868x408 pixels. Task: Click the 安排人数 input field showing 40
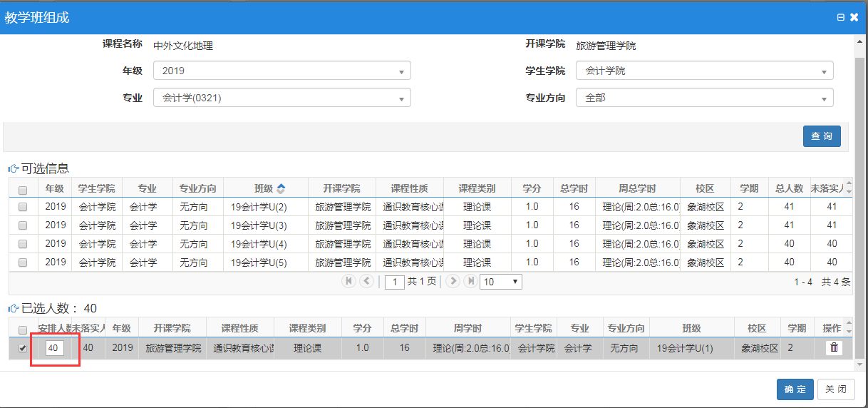(54, 348)
